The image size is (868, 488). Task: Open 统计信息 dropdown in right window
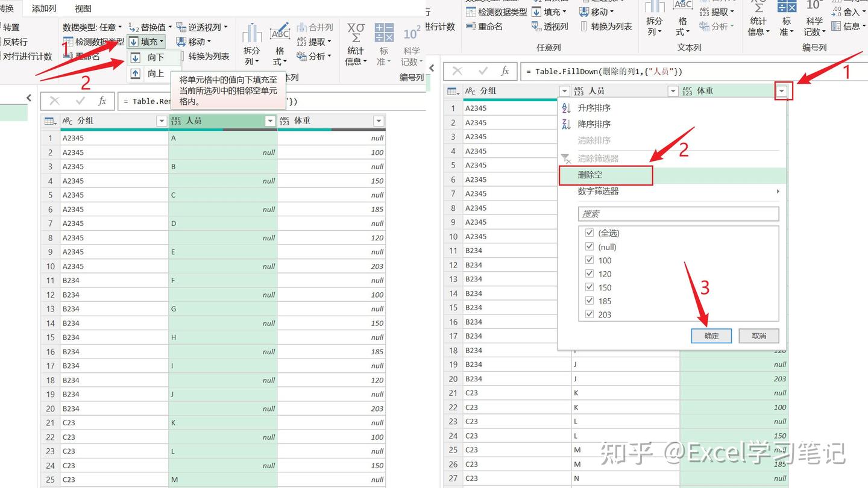[758, 18]
